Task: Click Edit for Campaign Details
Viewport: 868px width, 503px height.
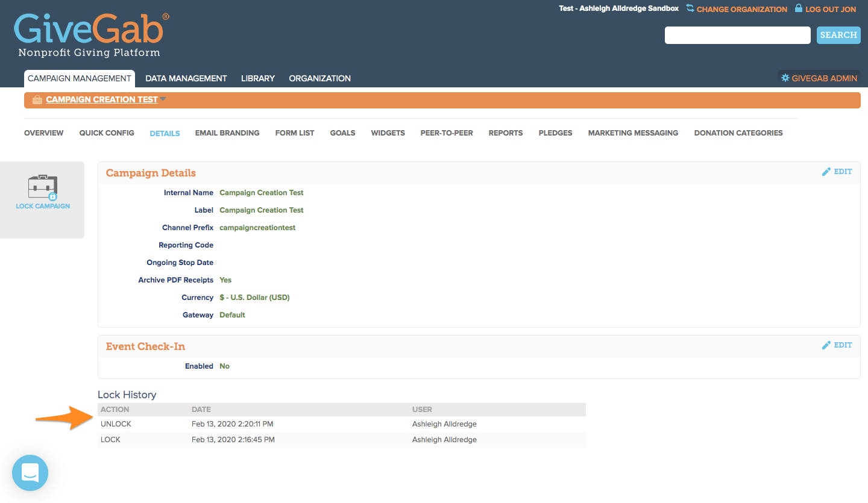Action: coord(843,172)
